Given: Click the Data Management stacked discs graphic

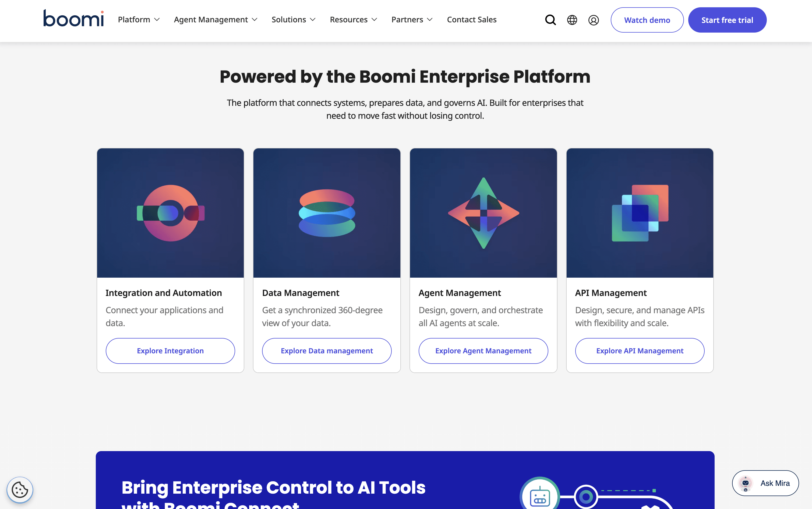Looking at the screenshot, I should 327,213.
